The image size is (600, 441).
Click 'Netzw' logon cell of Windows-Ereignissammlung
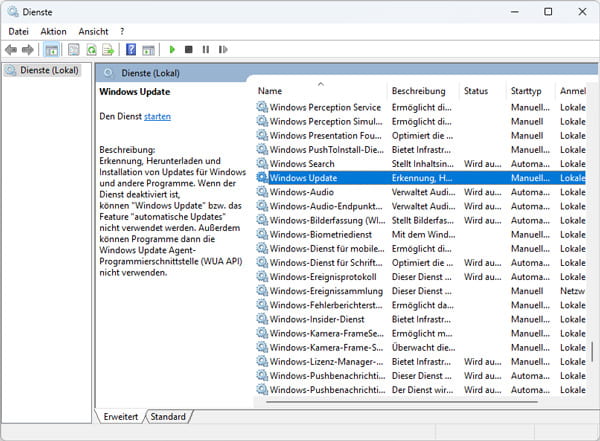point(572,291)
